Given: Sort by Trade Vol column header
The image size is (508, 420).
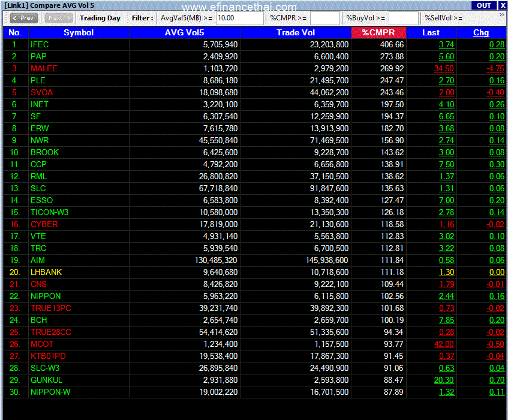Looking at the screenshot, I should click(296, 33).
